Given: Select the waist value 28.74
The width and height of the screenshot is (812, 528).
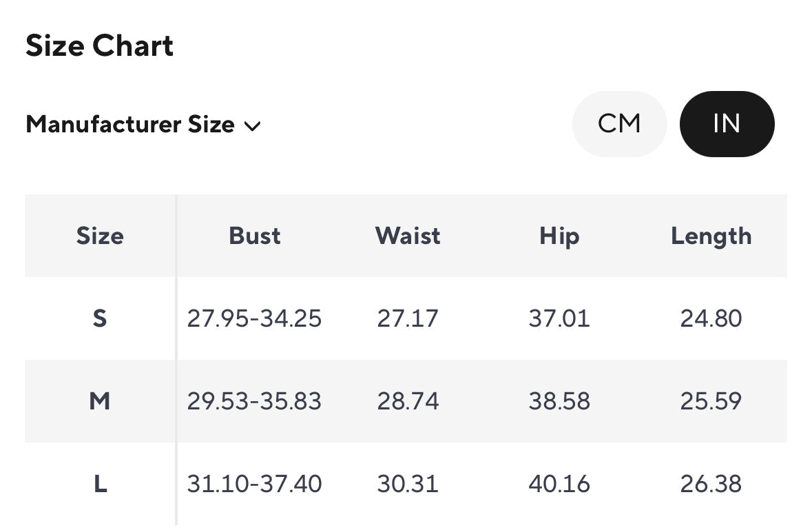Looking at the screenshot, I should point(408,401).
